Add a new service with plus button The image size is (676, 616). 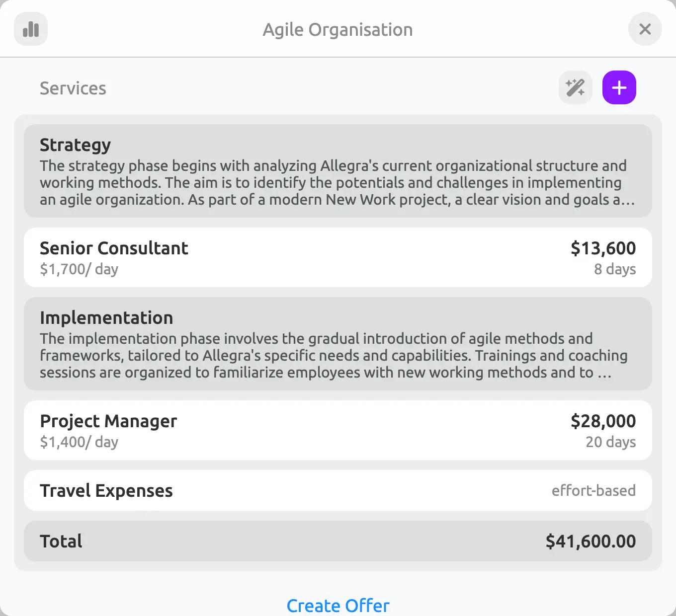(619, 88)
